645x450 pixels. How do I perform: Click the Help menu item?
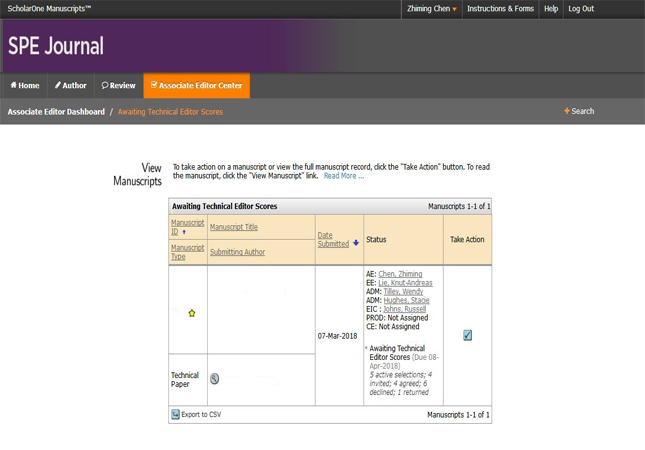(x=551, y=9)
